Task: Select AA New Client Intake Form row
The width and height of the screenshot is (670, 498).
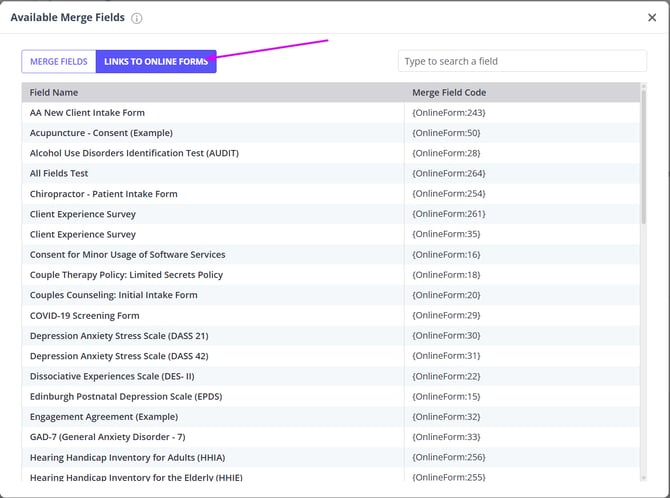Action: tap(87, 113)
